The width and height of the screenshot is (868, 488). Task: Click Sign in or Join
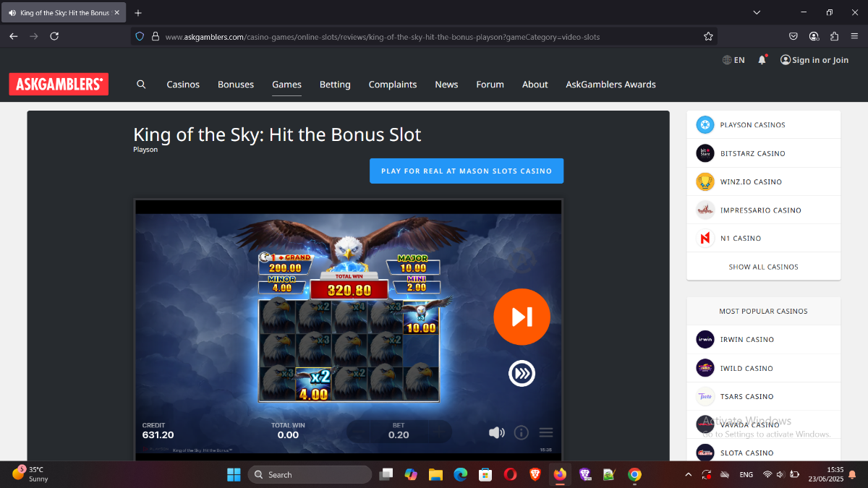tap(814, 60)
